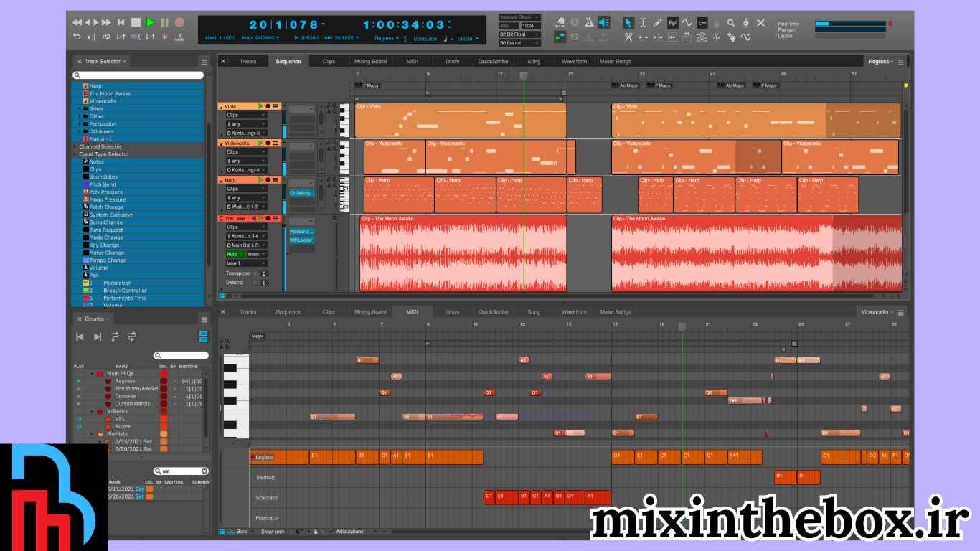Record-enable the Viola track

tap(268, 106)
